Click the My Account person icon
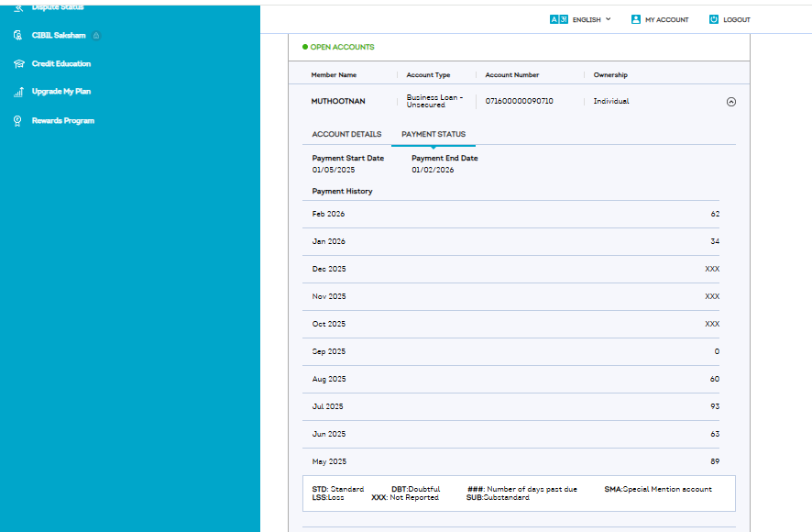 point(636,19)
